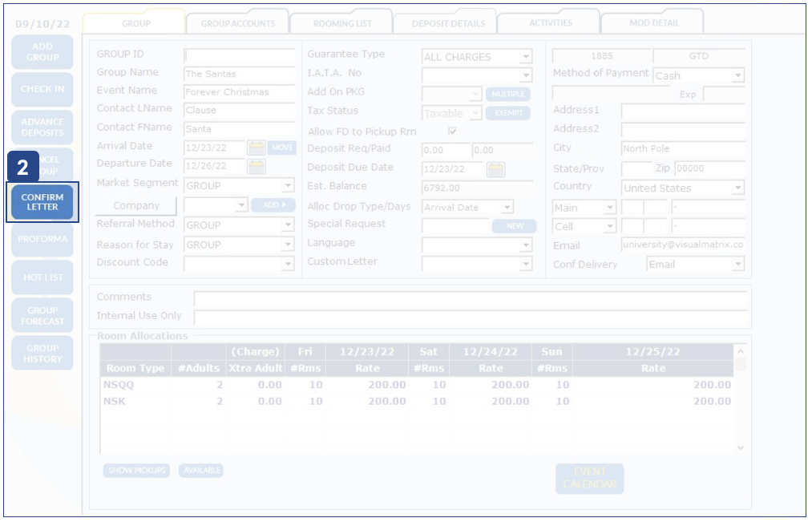
Task: Open the Arrival Date calendar picker
Action: click(x=256, y=148)
